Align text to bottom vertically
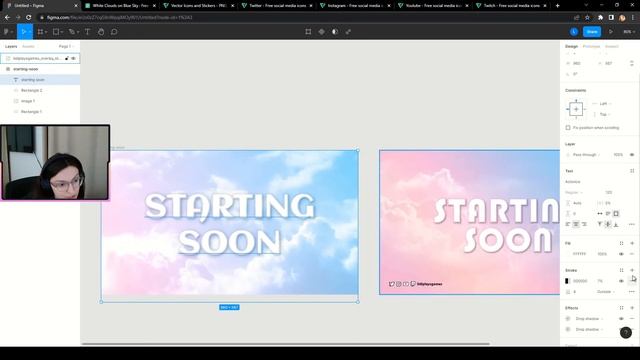The height and width of the screenshot is (360, 640). pos(616,224)
